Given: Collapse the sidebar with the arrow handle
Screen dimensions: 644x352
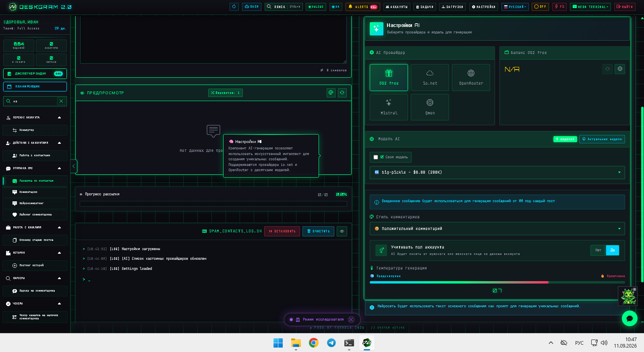Looking at the screenshot, I should (x=74, y=166).
